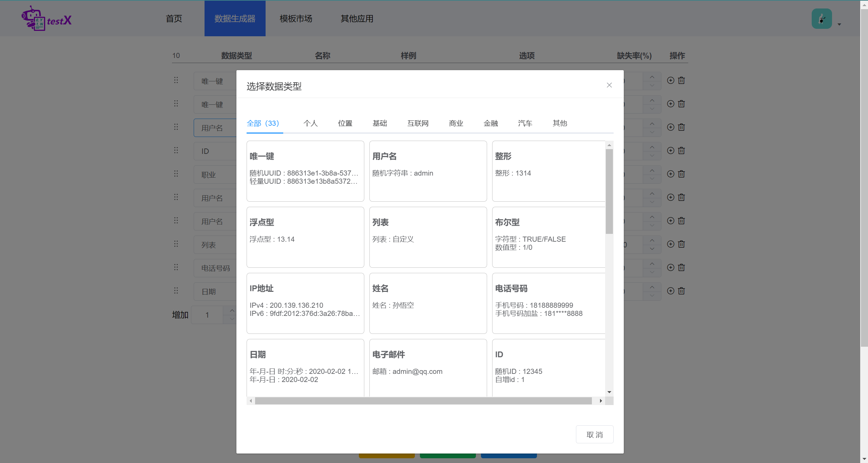Click trash icon in the last row
Screen dimensions: 868x463
tap(681, 291)
